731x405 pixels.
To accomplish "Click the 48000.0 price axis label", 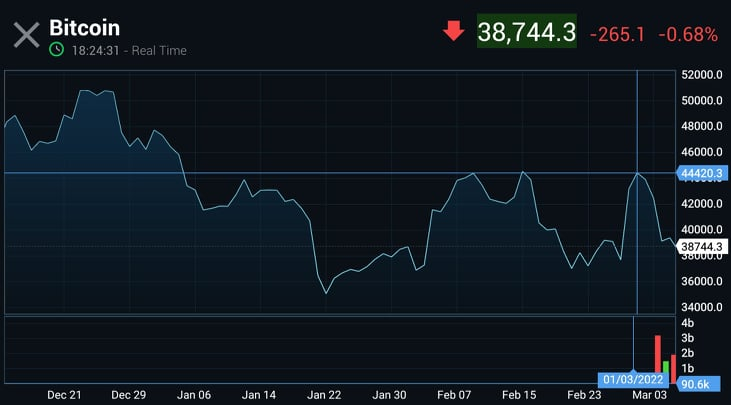I will click(x=702, y=126).
